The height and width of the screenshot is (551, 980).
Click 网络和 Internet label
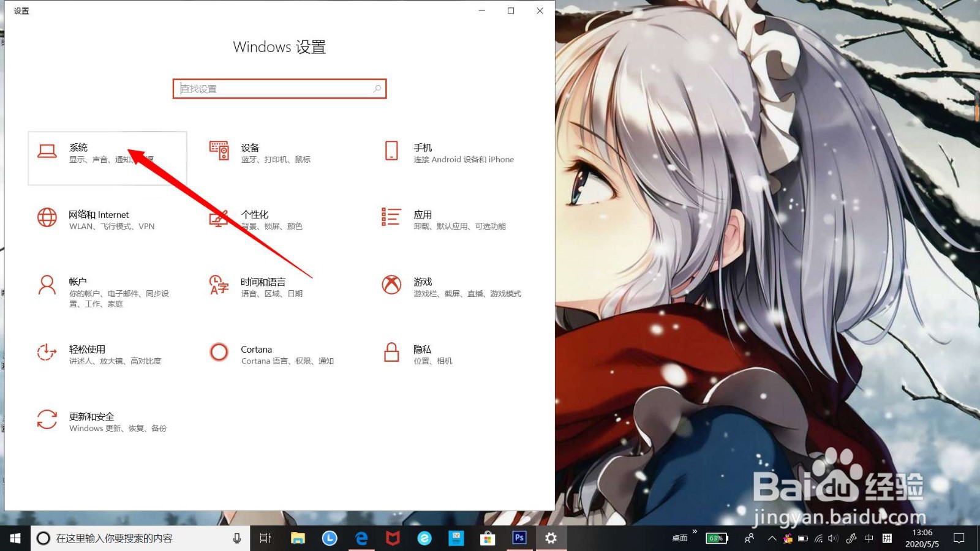pos(99,214)
